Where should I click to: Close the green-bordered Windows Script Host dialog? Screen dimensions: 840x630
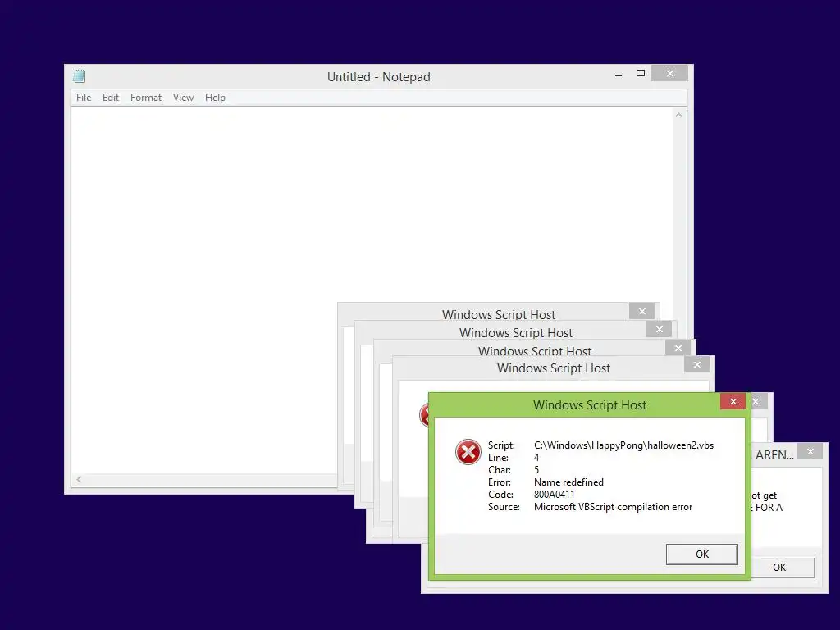(733, 401)
